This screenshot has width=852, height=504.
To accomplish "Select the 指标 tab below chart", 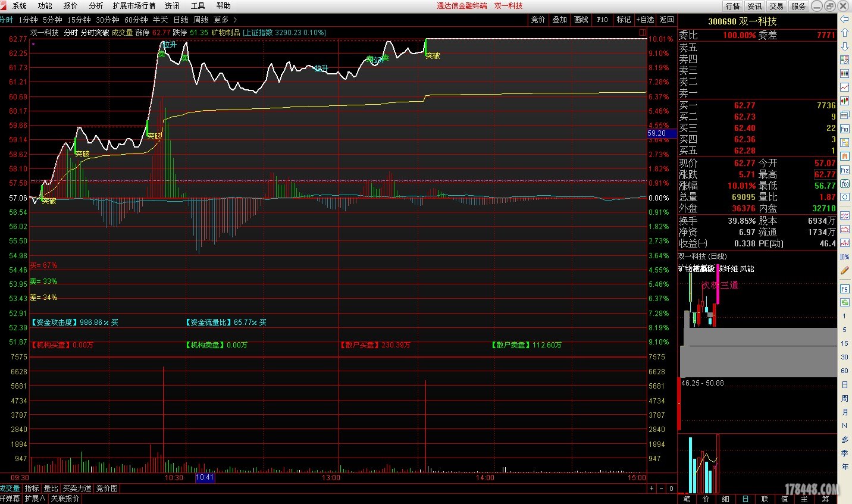I will point(32,489).
